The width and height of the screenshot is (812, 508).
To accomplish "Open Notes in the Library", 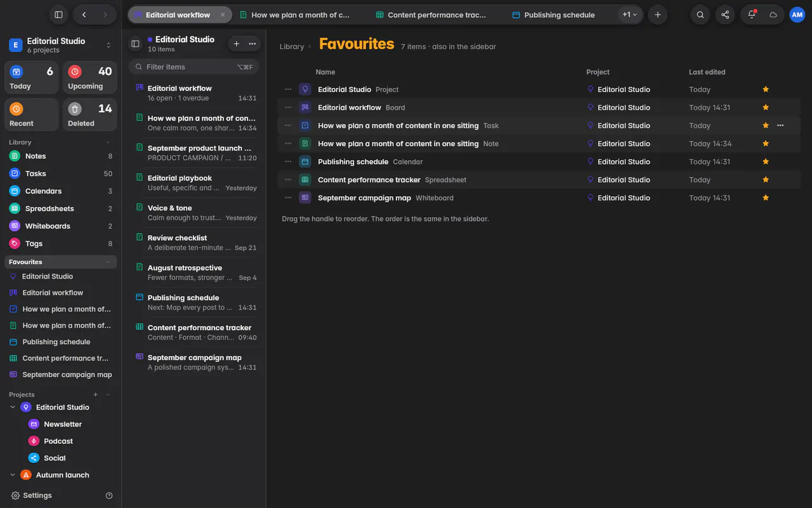I will [61, 156].
